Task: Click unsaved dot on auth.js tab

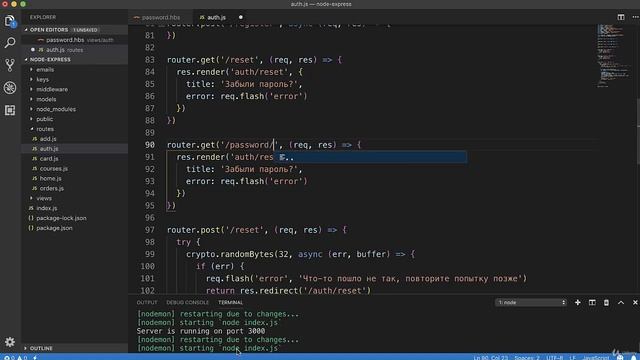Action: tap(240, 17)
